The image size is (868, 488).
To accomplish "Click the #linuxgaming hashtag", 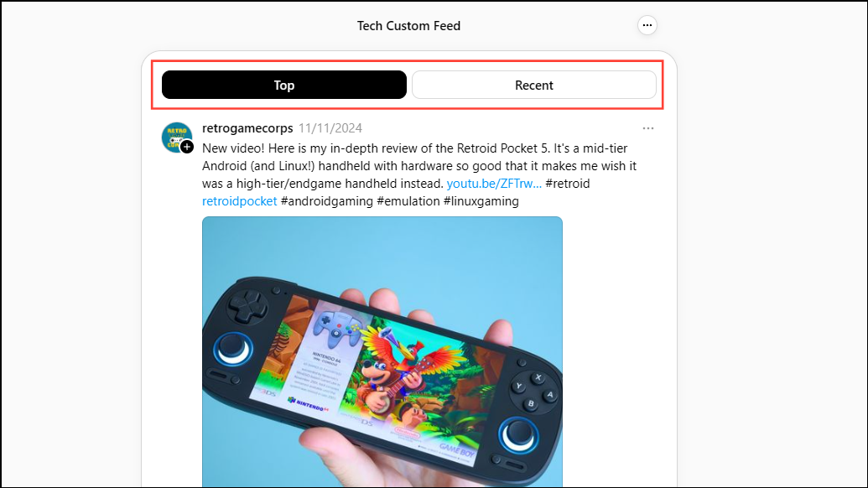I will pyautogui.click(x=481, y=201).
